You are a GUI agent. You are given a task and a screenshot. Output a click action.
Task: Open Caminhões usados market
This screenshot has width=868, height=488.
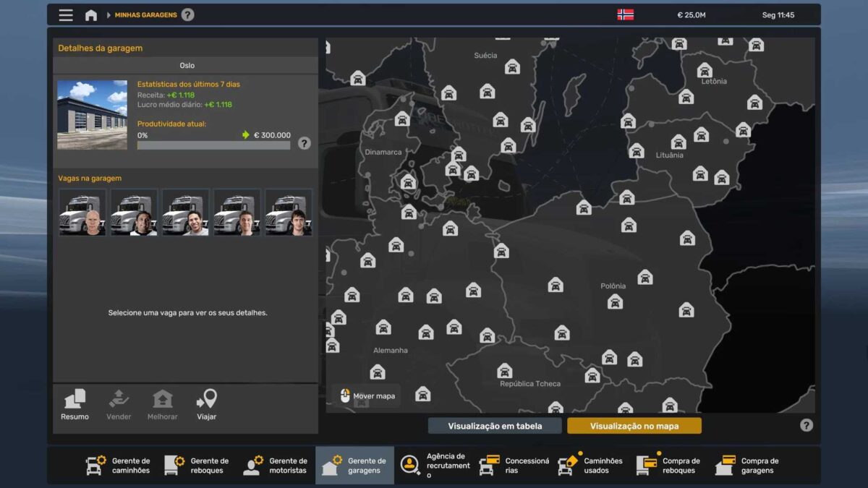pos(591,466)
